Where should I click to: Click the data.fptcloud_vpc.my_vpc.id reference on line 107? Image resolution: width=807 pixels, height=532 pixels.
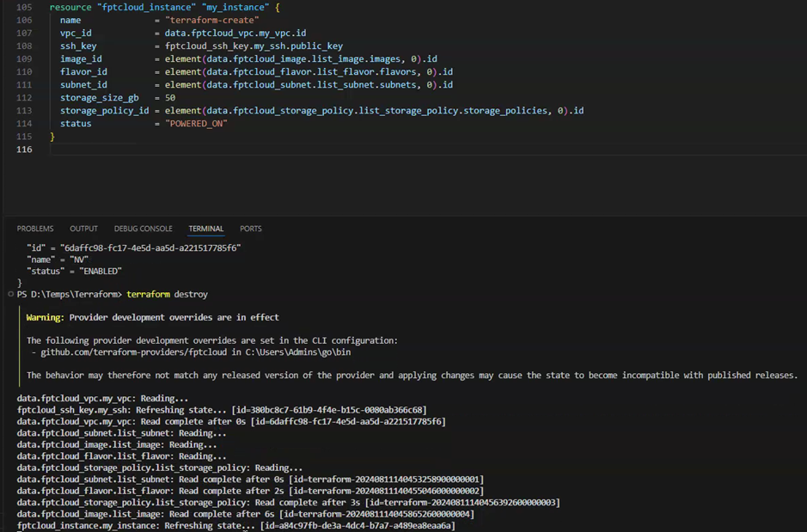pyautogui.click(x=235, y=33)
